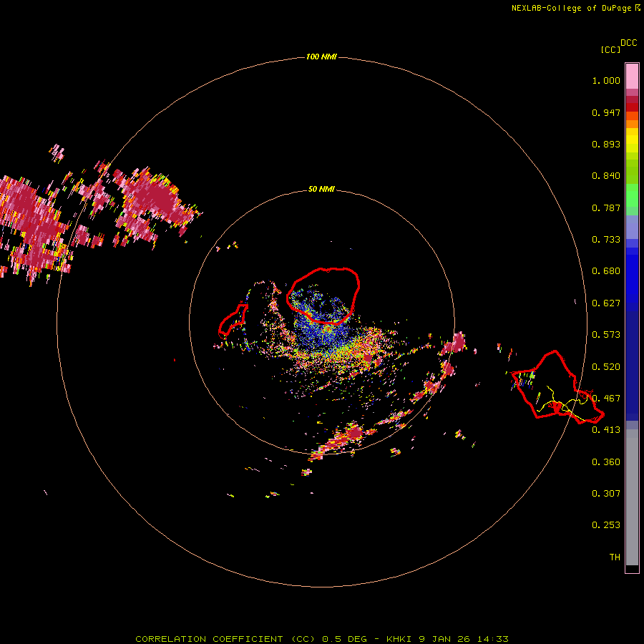Select the [CC] units label
644x644 pixels.
pos(610,49)
